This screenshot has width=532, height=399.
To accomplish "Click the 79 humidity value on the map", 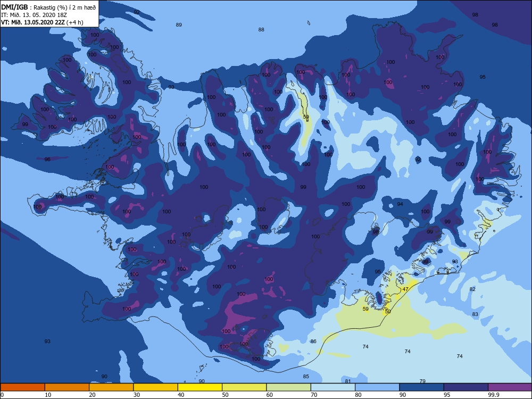I will 422,381.
